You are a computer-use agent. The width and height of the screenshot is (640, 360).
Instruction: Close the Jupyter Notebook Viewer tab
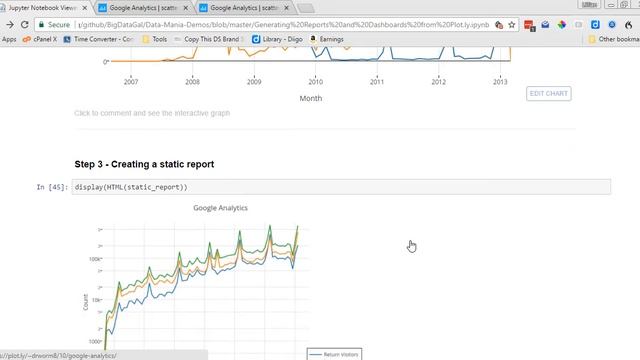pyautogui.click(x=85, y=8)
